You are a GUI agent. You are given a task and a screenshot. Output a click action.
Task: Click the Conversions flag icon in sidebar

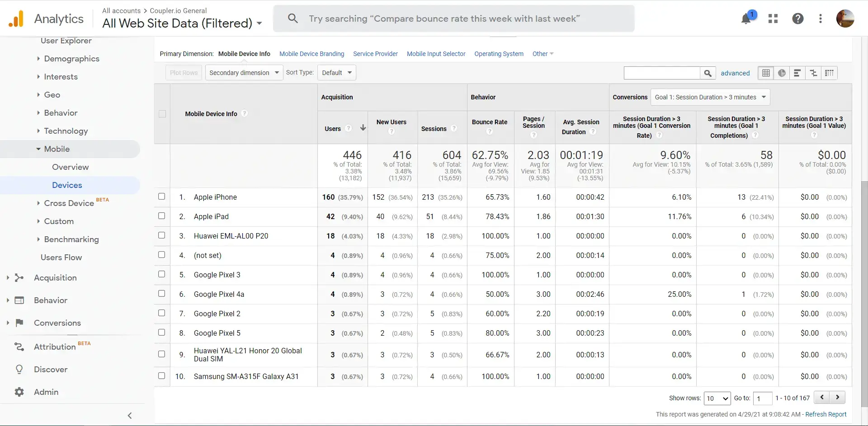[x=19, y=323]
